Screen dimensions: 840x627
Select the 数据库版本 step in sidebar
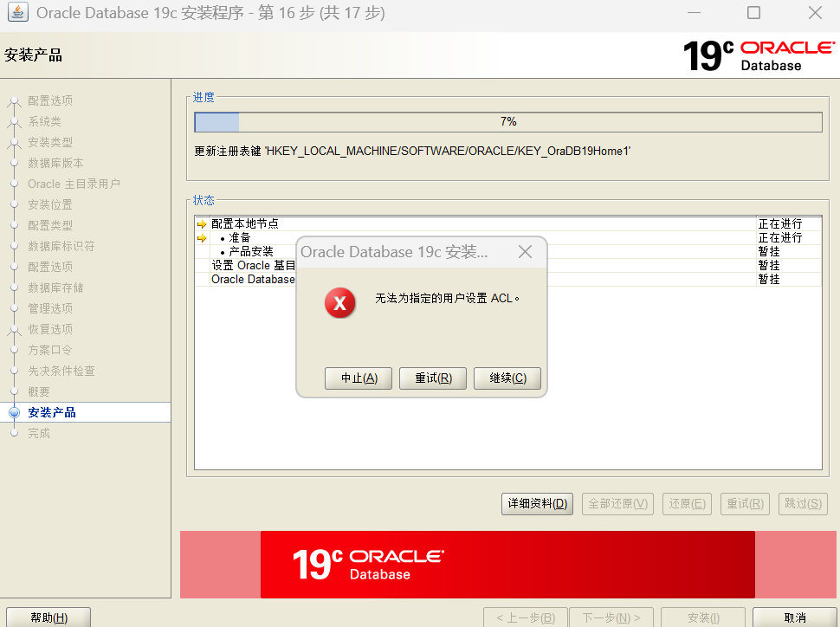coord(55,163)
